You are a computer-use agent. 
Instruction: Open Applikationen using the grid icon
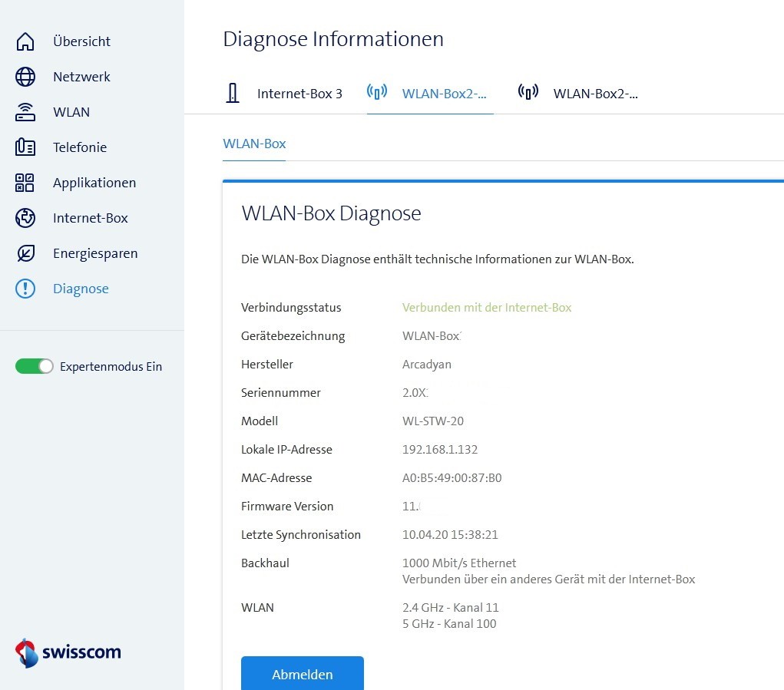pyautogui.click(x=24, y=183)
